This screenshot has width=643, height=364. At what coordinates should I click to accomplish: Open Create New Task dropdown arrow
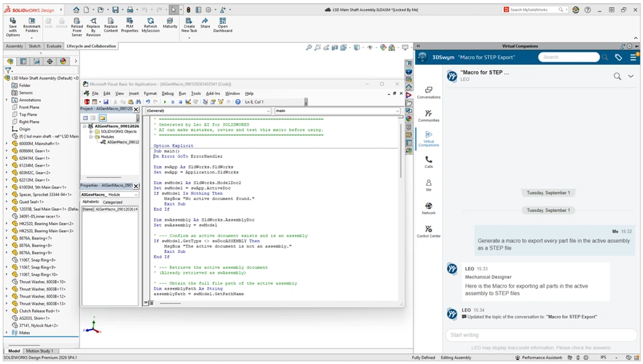coord(189,38)
